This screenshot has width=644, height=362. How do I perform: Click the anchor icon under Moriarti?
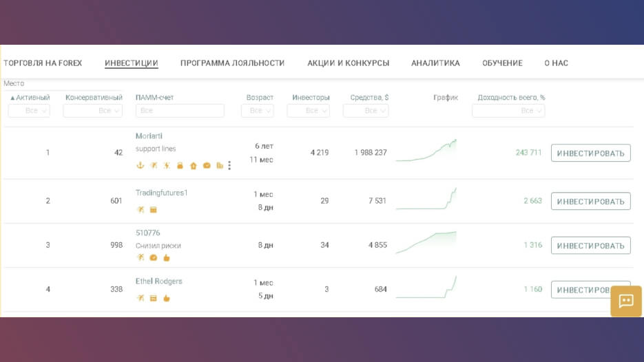[x=140, y=165]
